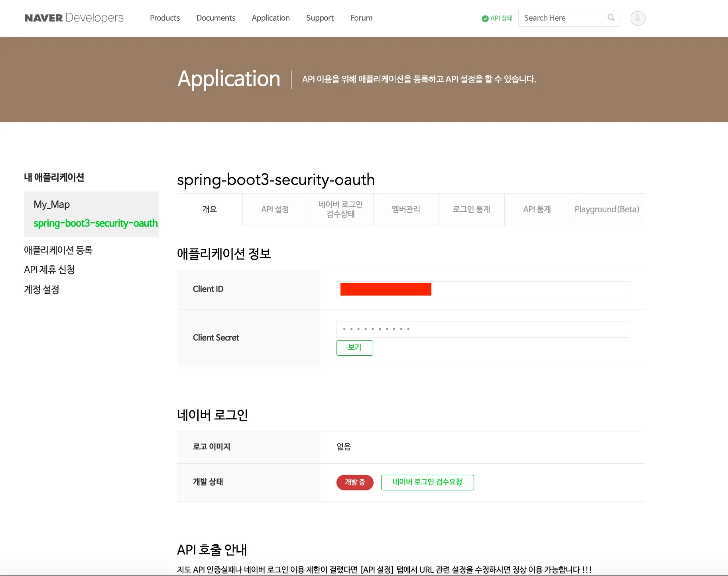
Task: Select My_Map application in sidebar
Action: pyautogui.click(x=52, y=204)
